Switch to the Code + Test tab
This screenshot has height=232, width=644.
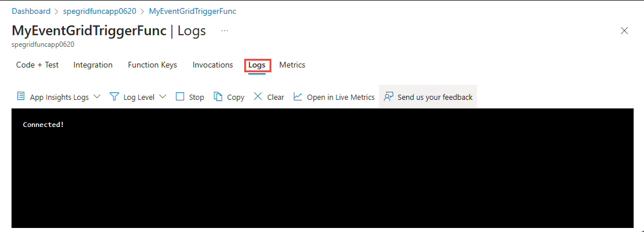(x=37, y=65)
